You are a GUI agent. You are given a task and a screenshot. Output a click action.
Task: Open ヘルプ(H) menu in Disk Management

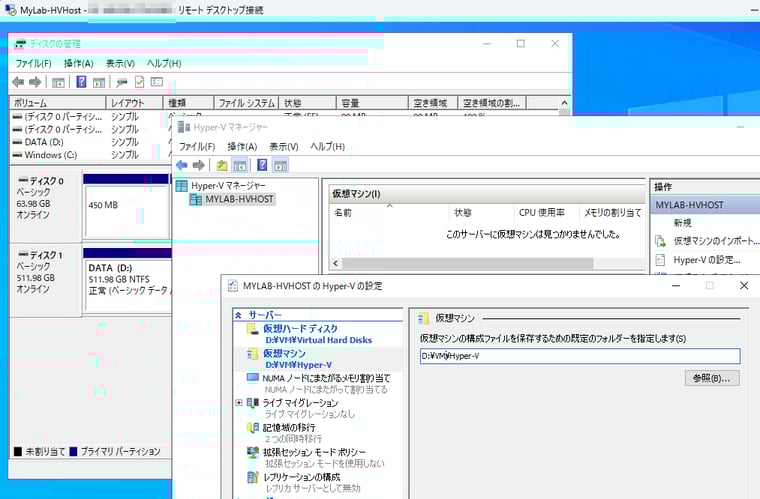[164, 63]
